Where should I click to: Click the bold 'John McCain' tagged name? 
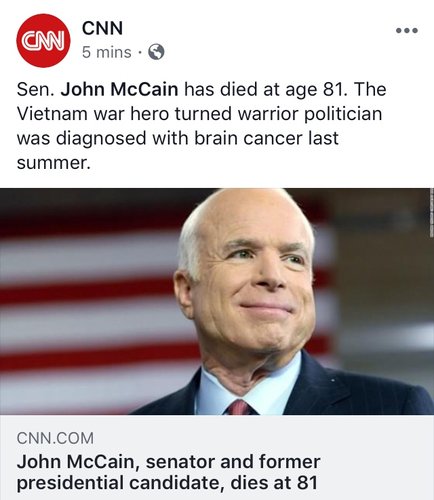coord(119,89)
